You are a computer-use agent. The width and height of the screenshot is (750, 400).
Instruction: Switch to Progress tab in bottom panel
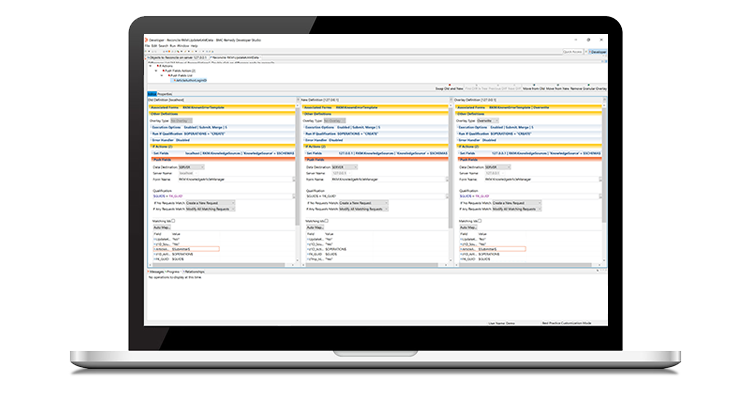173,272
